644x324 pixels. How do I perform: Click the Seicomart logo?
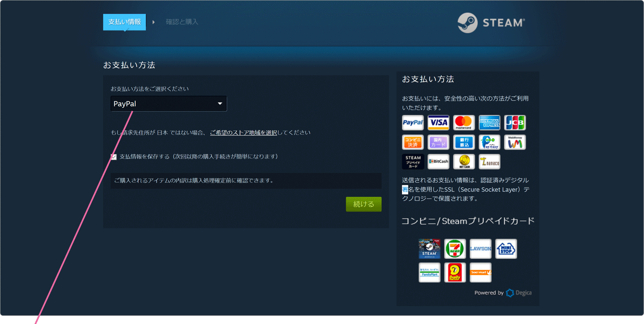(x=481, y=272)
